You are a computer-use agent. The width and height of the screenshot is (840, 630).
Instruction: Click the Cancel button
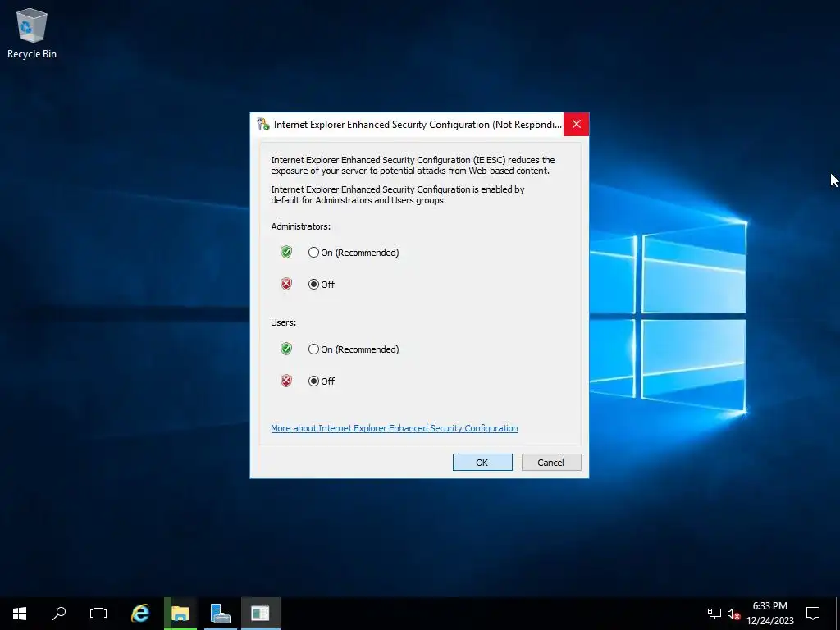(551, 463)
